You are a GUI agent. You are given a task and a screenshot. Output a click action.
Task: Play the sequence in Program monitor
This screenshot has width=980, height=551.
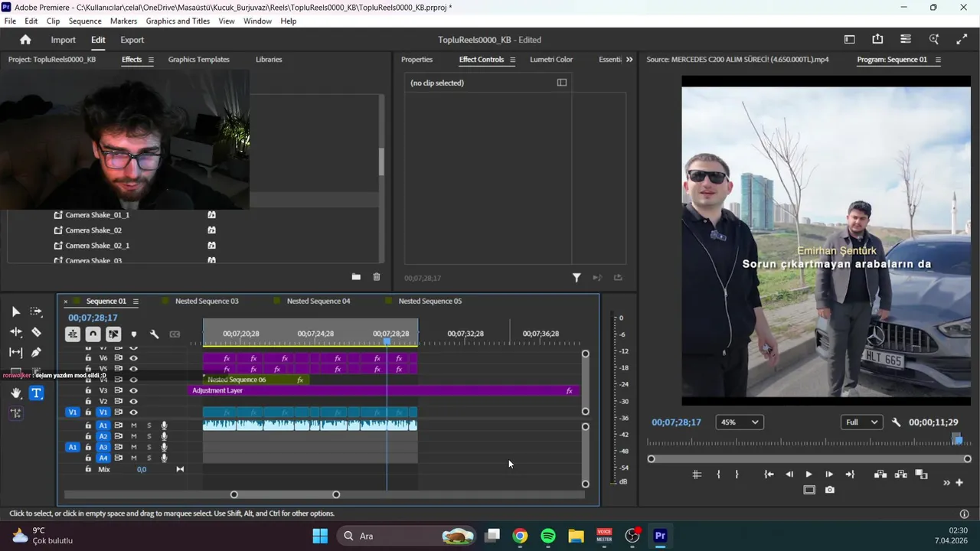(808, 474)
